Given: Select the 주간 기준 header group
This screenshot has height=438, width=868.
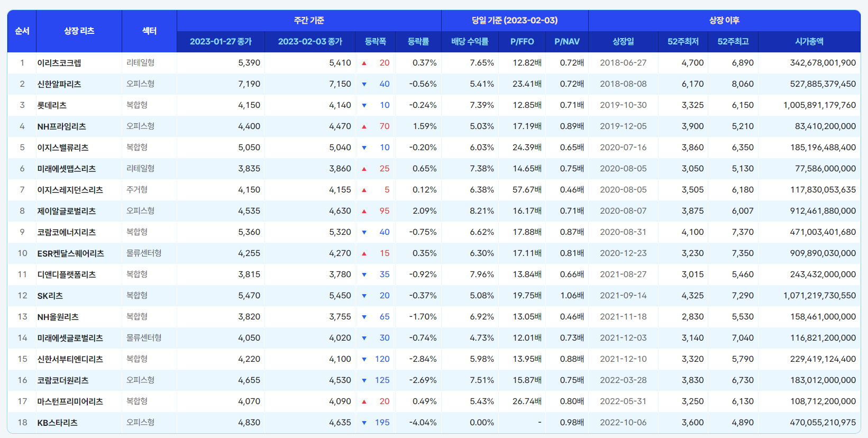Looking at the screenshot, I should [309, 21].
